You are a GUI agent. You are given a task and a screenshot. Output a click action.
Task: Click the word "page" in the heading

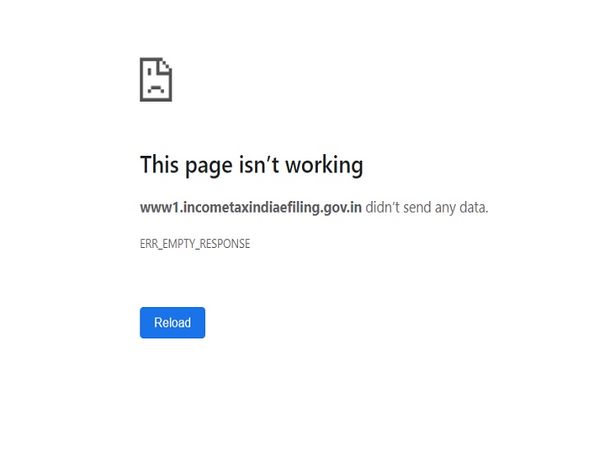pos(209,167)
